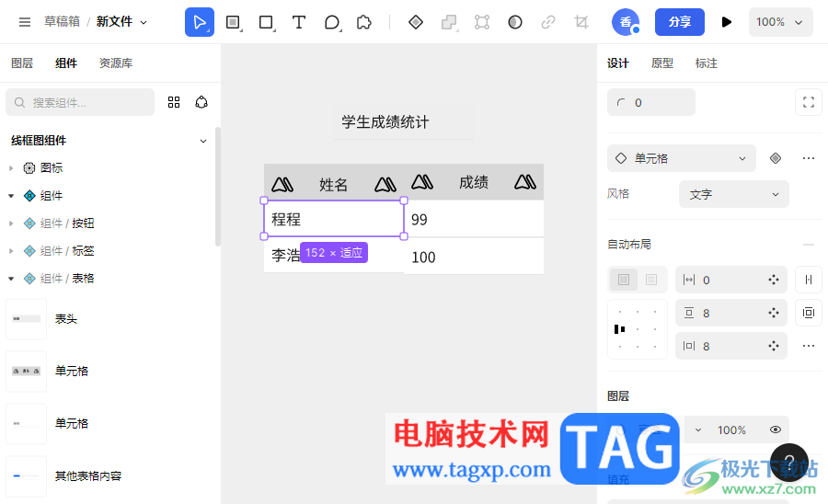Click the boolean operation icon

(x=449, y=22)
